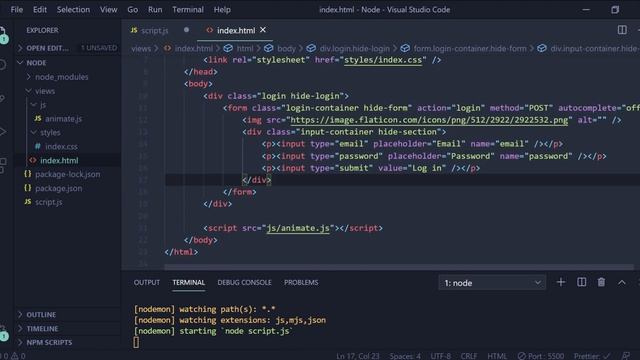Screen dimensions: 640x360
Task: Switch to the Problems panel tab
Action: [301, 282]
